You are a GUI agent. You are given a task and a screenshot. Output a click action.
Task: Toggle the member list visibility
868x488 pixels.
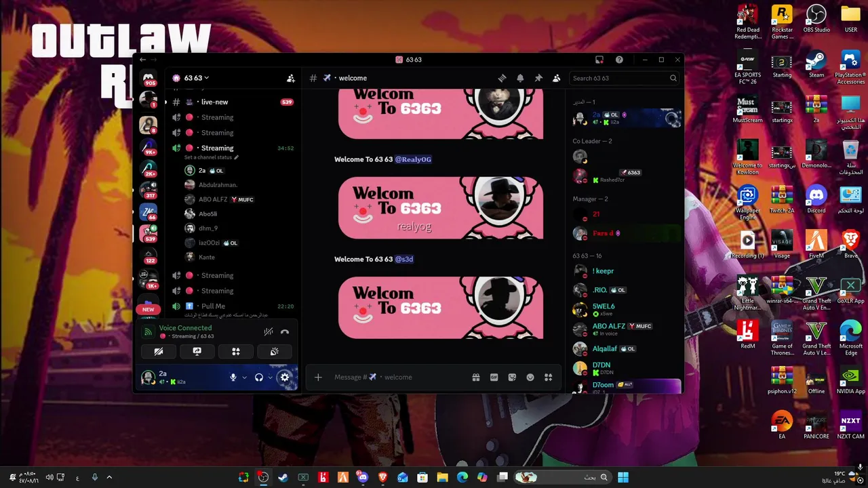[x=557, y=78]
